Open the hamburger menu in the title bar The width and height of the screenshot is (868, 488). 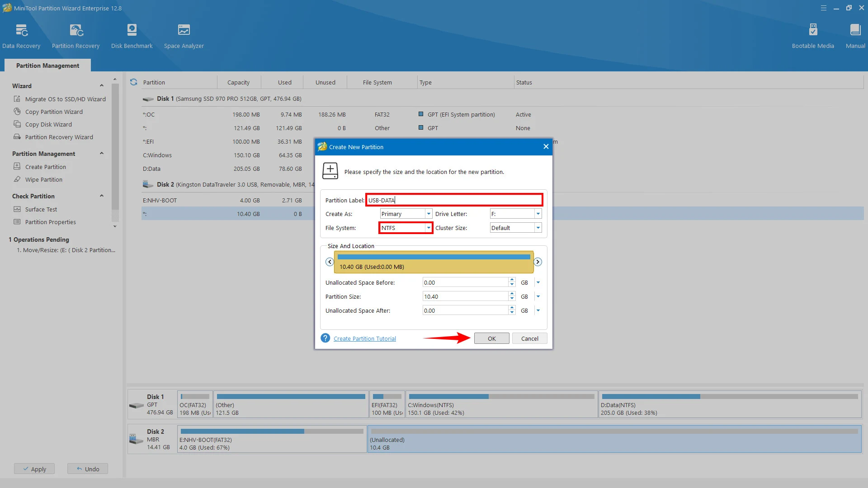tap(823, 8)
